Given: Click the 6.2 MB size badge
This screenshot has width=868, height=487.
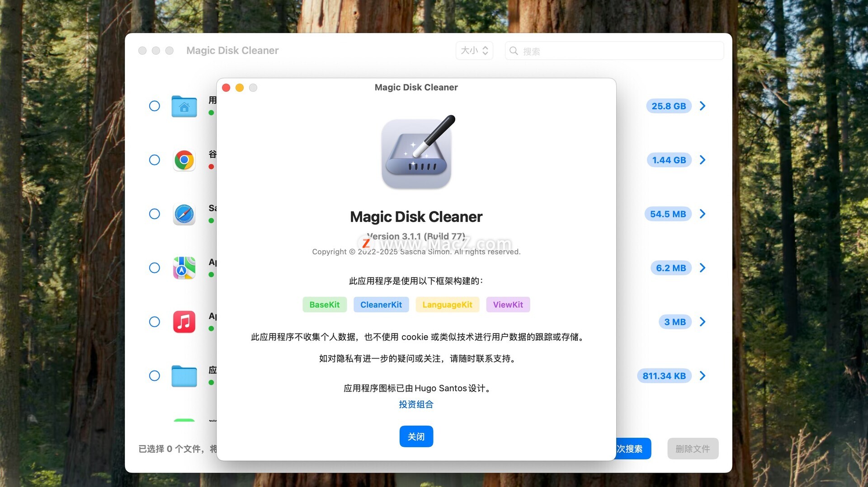Looking at the screenshot, I should point(671,268).
